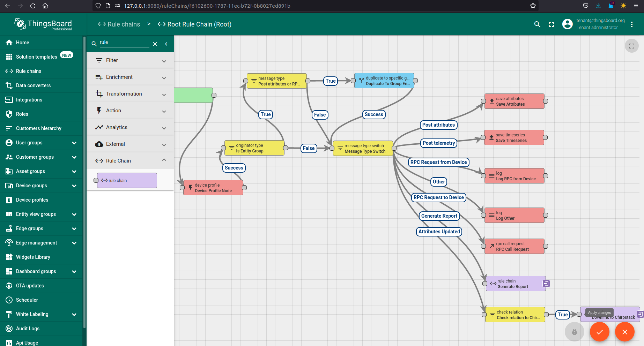Cancel changes with the orange X button
This screenshot has height=346, width=644.
[x=625, y=332]
